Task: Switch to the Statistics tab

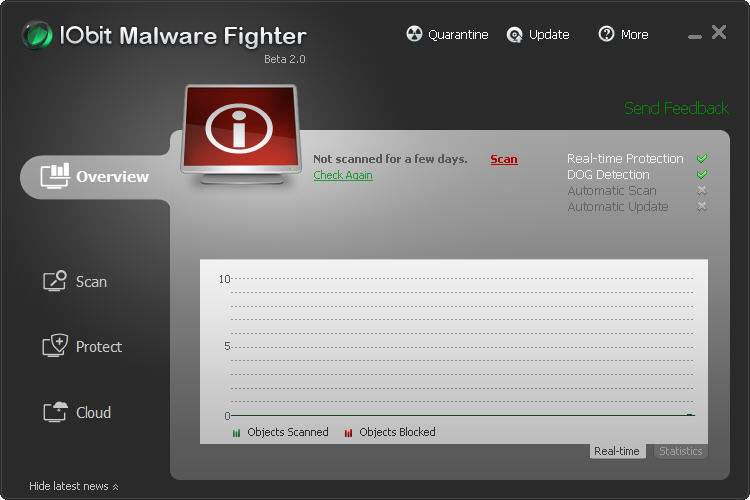Action: pyautogui.click(x=680, y=451)
